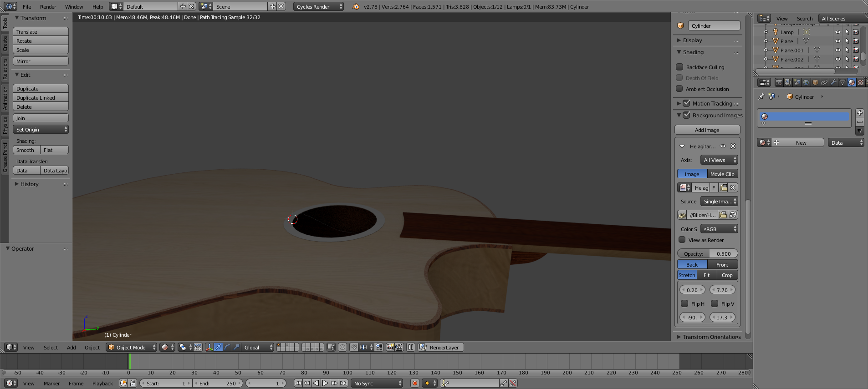Click the frame range lock icon in timeline
Screen dimensions: 868x389
[x=133, y=383]
